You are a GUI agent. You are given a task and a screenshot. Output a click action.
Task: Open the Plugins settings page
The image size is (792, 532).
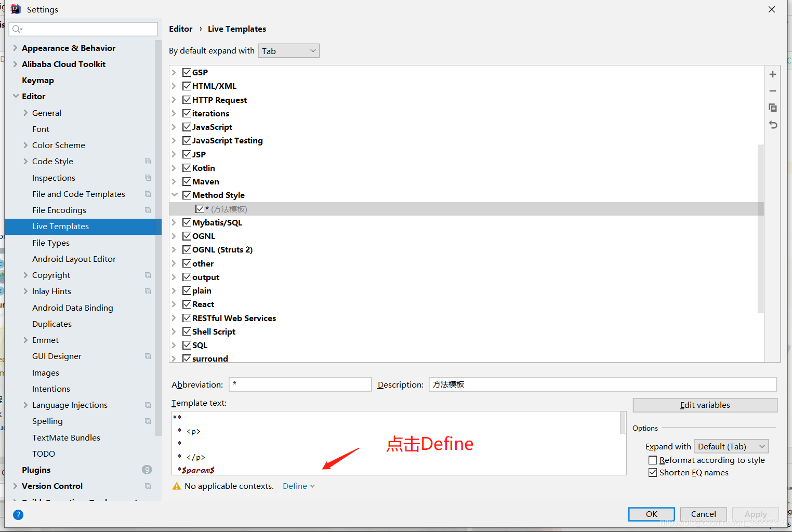(36, 470)
